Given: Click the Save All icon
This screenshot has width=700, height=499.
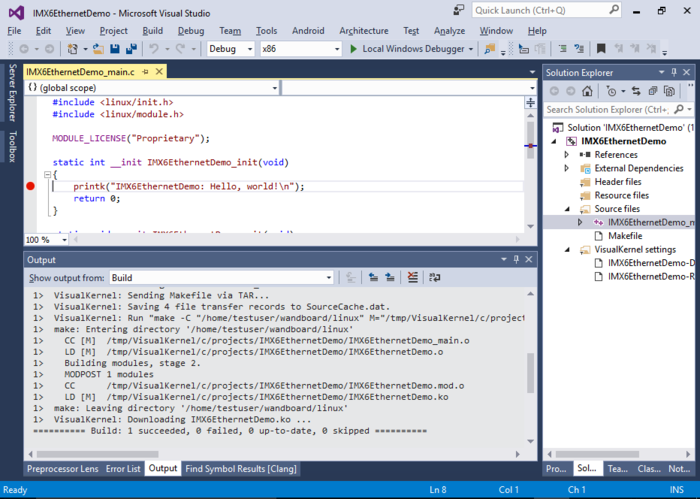Looking at the screenshot, I should [131, 49].
